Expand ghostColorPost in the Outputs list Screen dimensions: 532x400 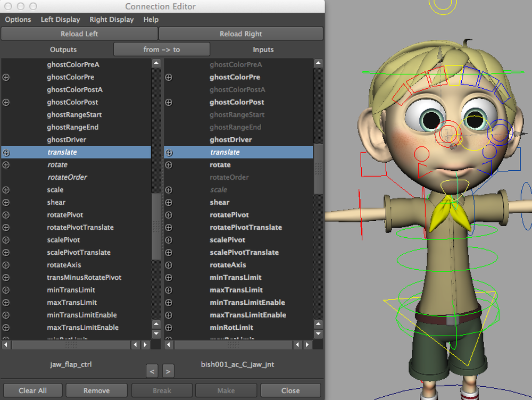pyautogui.click(x=6, y=103)
